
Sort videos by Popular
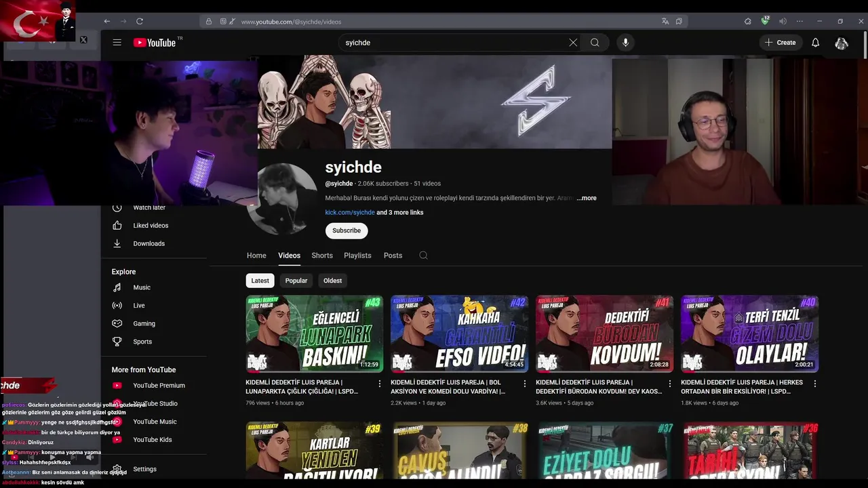point(296,281)
